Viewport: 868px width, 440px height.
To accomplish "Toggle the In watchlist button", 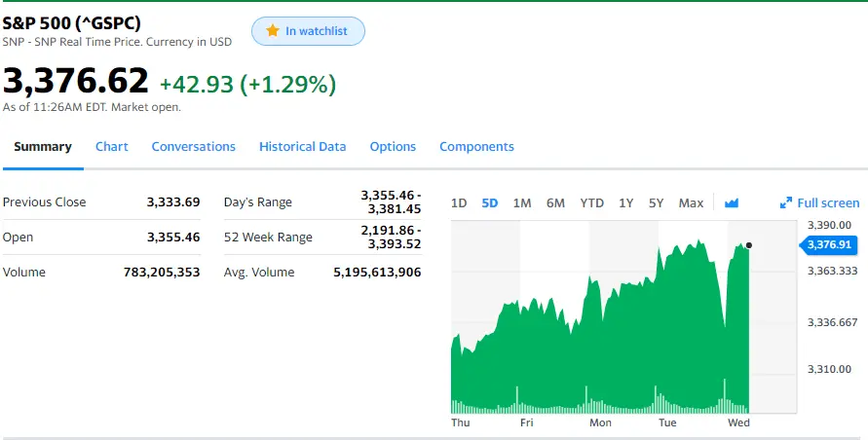I will pyautogui.click(x=308, y=31).
